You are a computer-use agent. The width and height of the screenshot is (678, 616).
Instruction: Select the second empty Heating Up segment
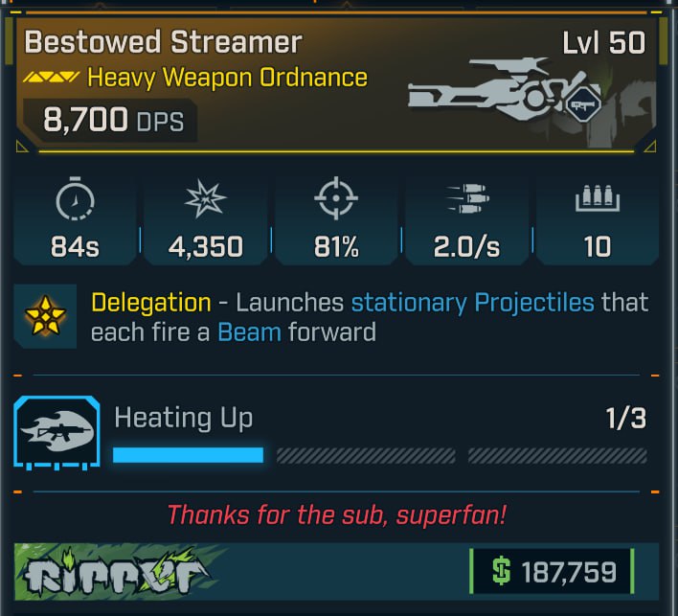pos(366,455)
